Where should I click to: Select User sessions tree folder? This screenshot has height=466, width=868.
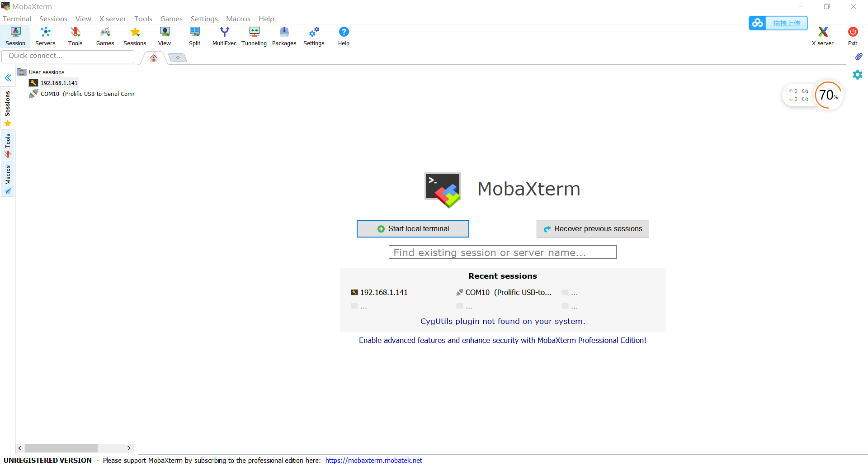click(x=47, y=72)
